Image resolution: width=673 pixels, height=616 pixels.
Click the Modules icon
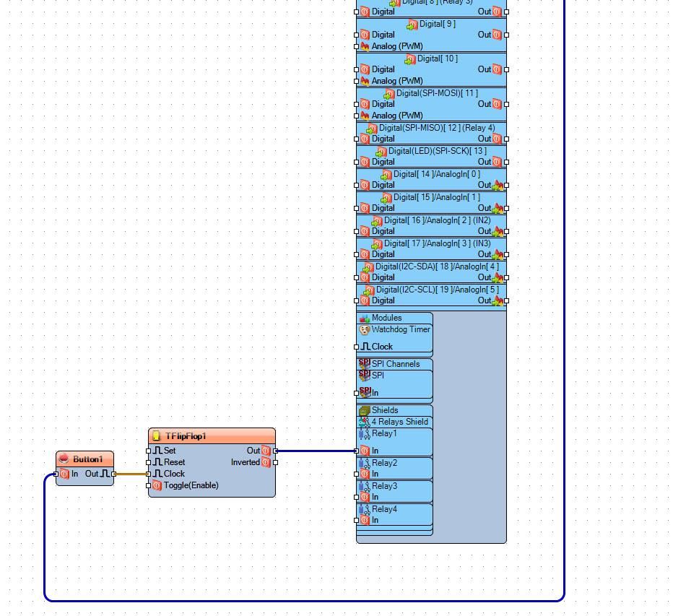(x=365, y=318)
